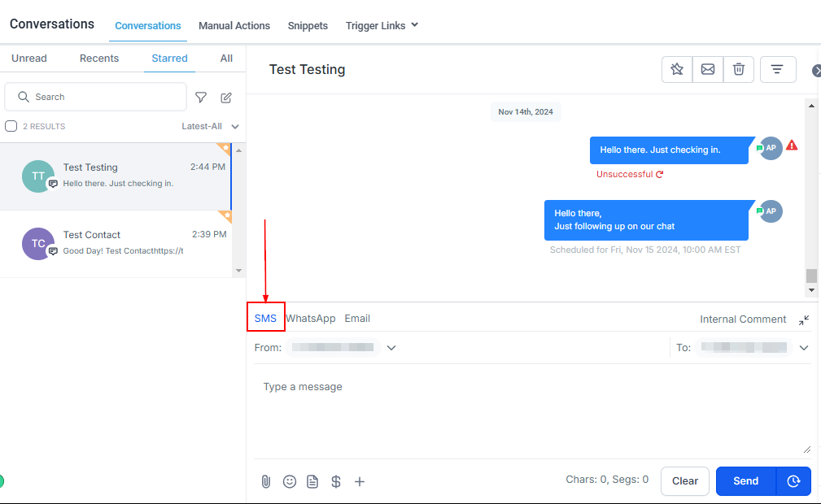This screenshot has width=821, height=504.
Task: Open the conversation filter lines icon
Action: pyautogui.click(x=778, y=69)
